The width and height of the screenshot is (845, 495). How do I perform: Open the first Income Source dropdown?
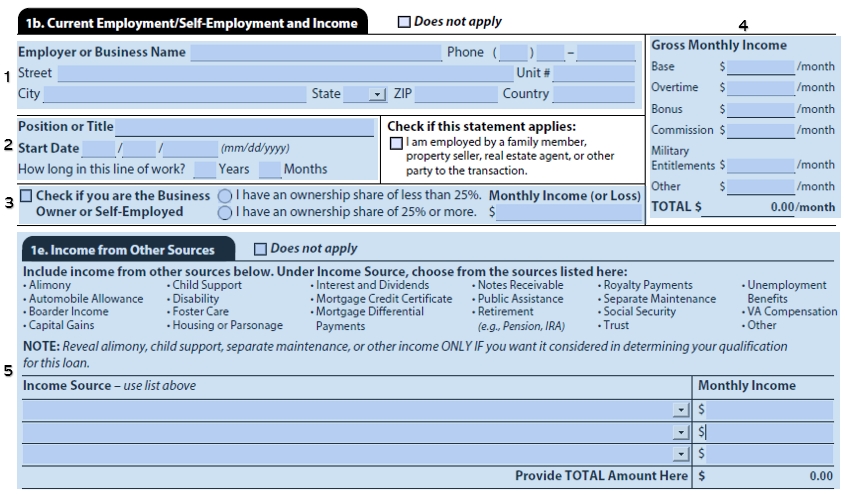point(682,411)
